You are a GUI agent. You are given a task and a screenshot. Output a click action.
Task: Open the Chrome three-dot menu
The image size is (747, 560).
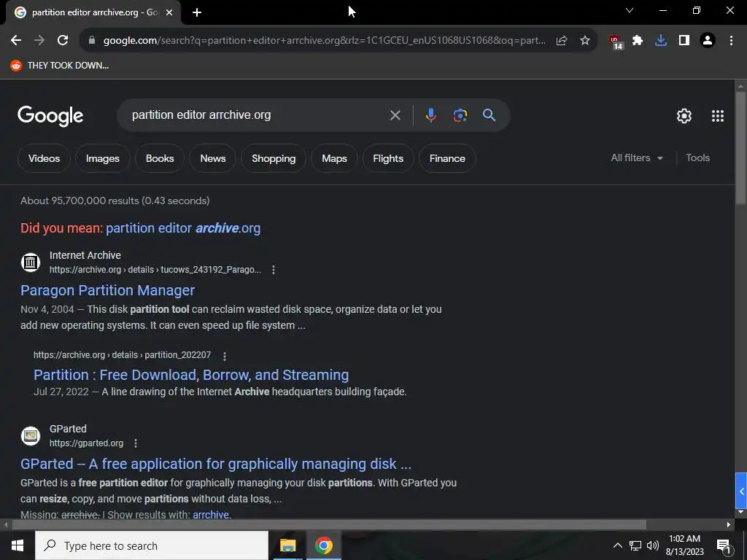[731, 41]
